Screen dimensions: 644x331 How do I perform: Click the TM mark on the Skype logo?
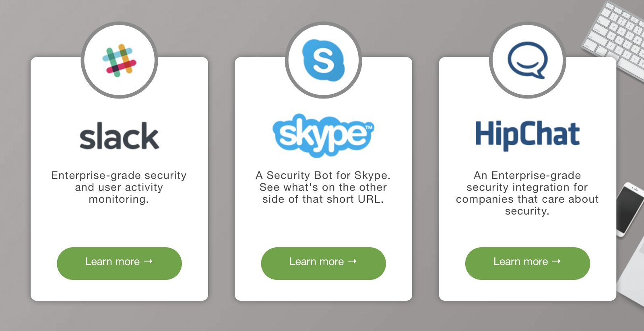click(369, 128)
